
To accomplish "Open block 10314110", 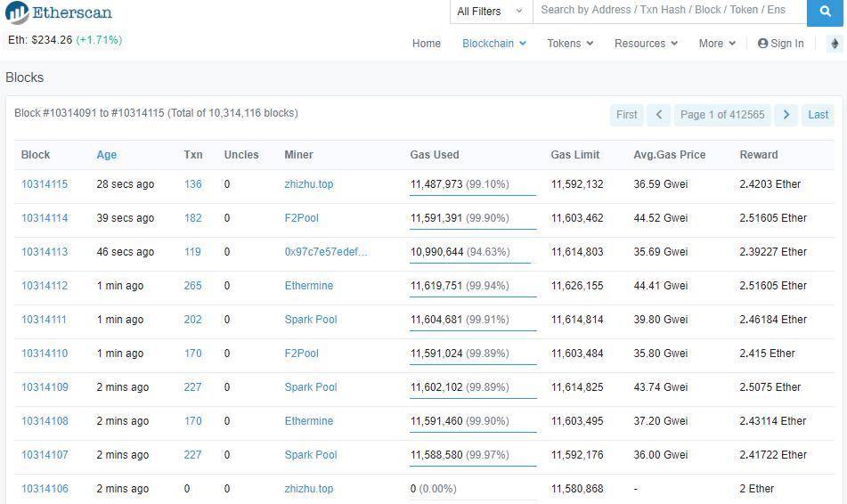I will pyautogui.click(x=45, y=354).
